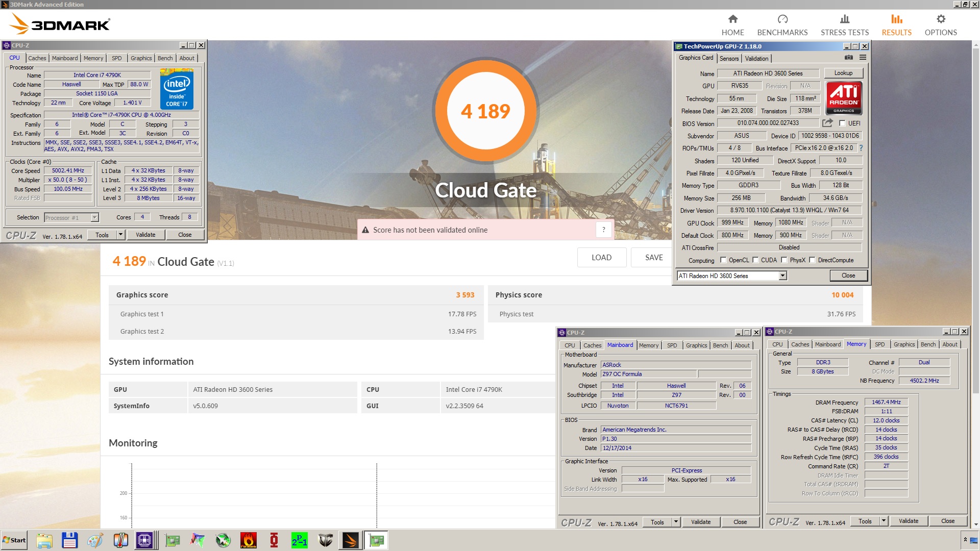980x551 pixels.
Task: Click the System information heading
Action: pyautogui.click(x=151, y=361)
